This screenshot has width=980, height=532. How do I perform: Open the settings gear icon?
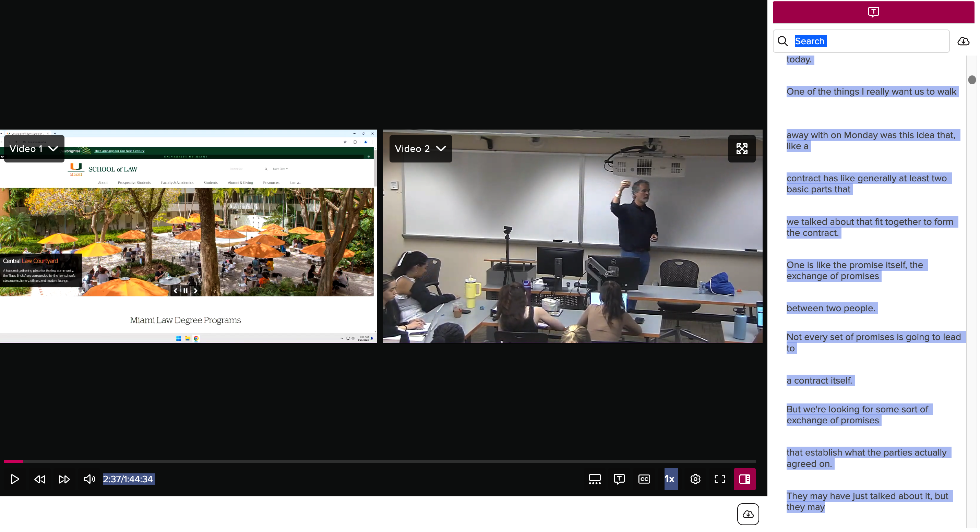tap(695, 479)
